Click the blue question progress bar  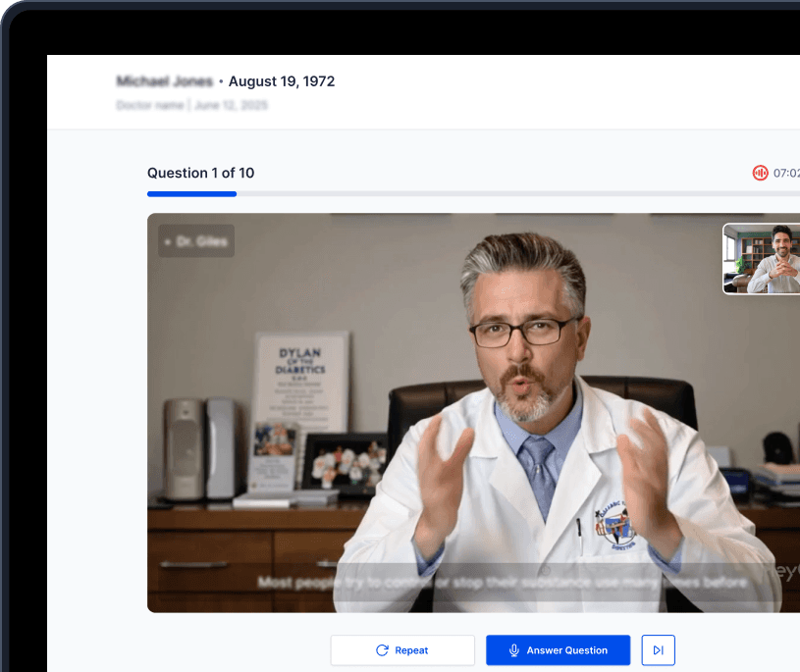(x=191, y=194)
